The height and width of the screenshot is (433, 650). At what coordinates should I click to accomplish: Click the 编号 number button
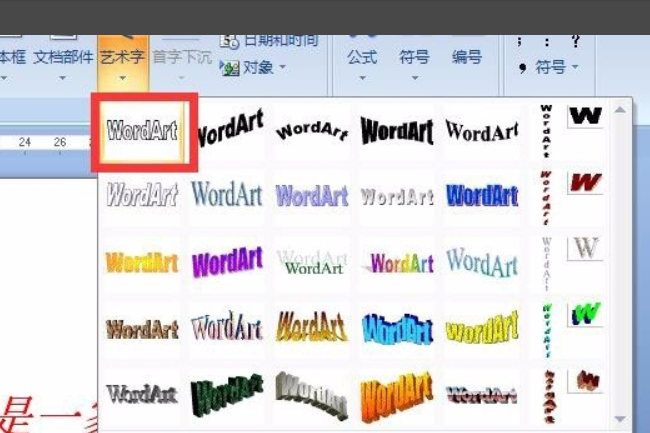467,57
